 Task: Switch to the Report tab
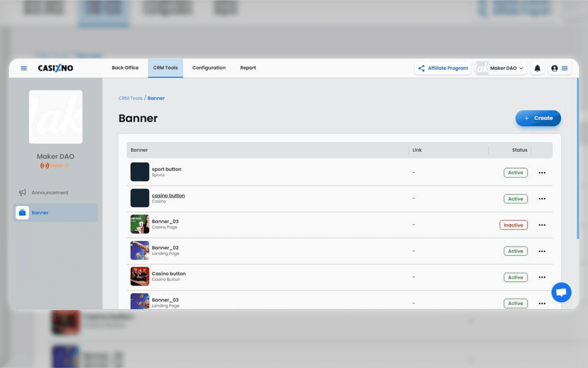click(x=248, y=68)
